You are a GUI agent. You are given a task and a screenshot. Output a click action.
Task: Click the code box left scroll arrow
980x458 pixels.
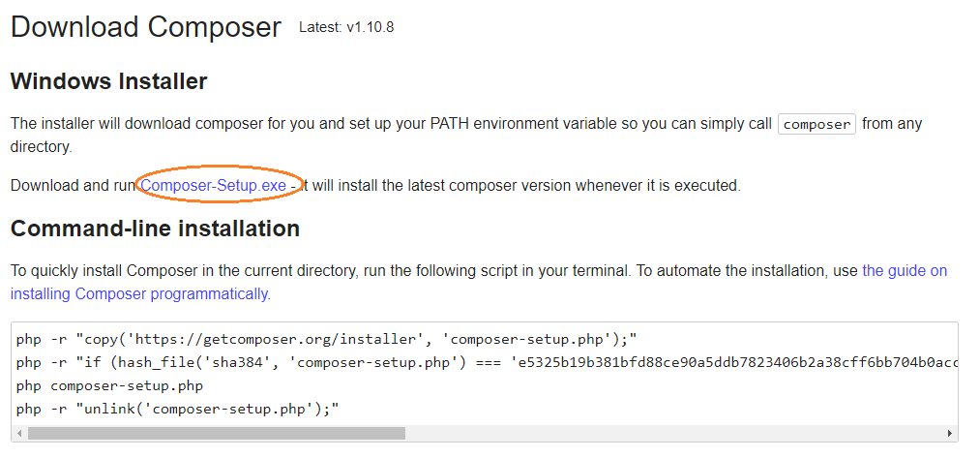[19, 433]
